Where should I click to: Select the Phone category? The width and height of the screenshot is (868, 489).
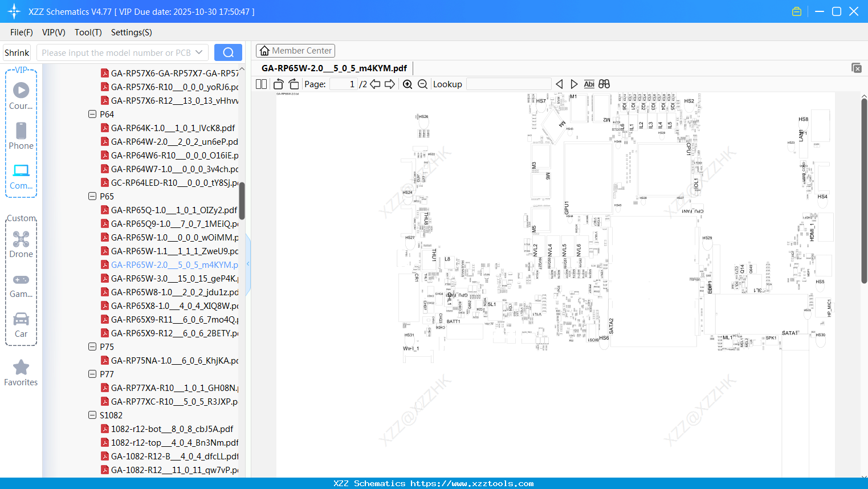click(x=21, y=136)
